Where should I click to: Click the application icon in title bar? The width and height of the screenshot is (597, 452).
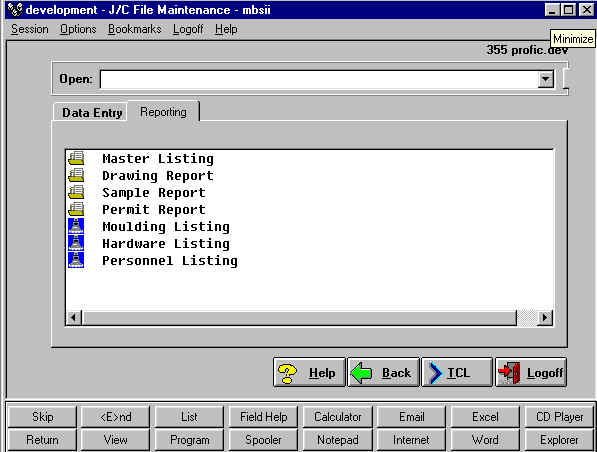pos(15,10)
